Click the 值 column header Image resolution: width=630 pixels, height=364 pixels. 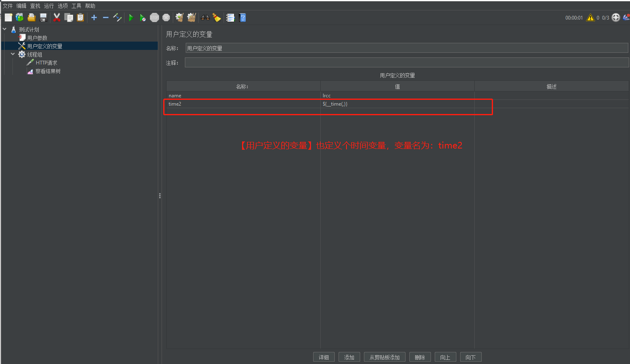click(397, 87)
